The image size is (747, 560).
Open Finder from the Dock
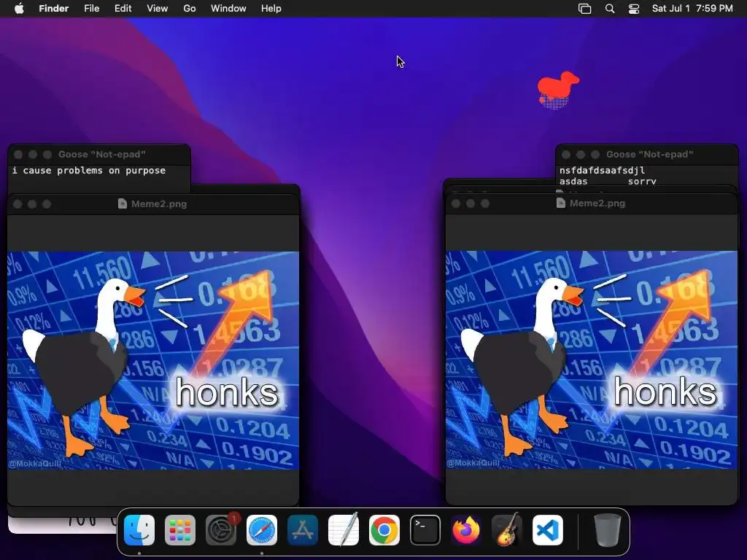139,530
